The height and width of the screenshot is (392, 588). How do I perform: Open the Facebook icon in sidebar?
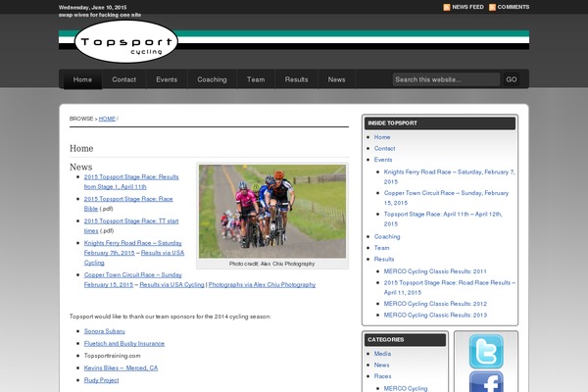click(486, 381)
